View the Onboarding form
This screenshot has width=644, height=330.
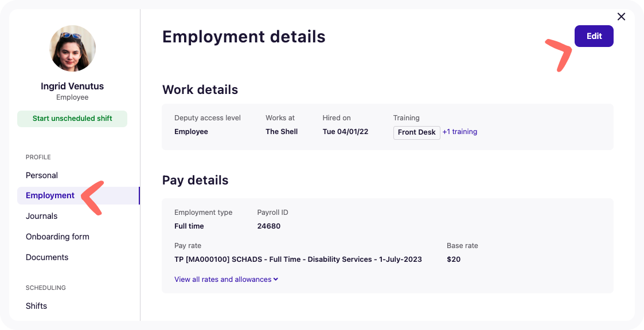[57, 237]
